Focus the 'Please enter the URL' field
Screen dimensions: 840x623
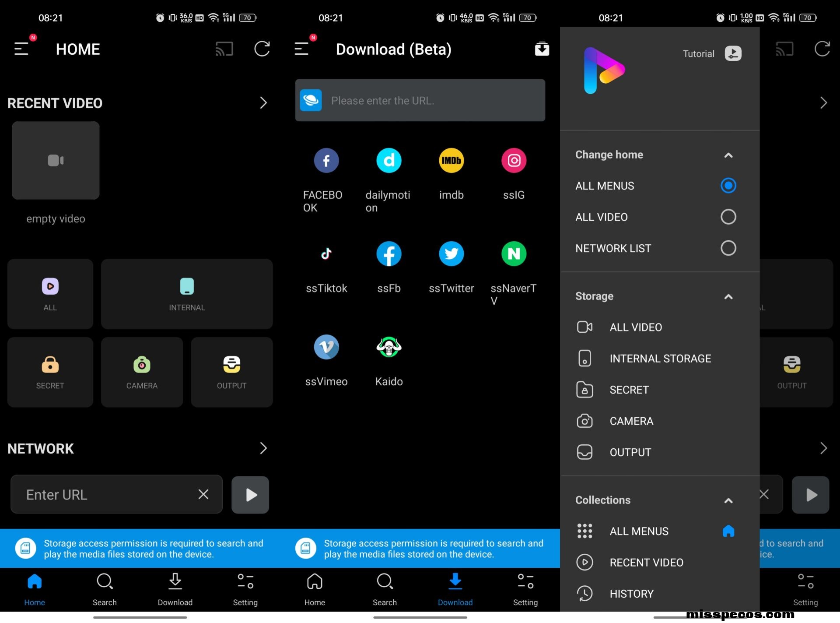(420, 100)
